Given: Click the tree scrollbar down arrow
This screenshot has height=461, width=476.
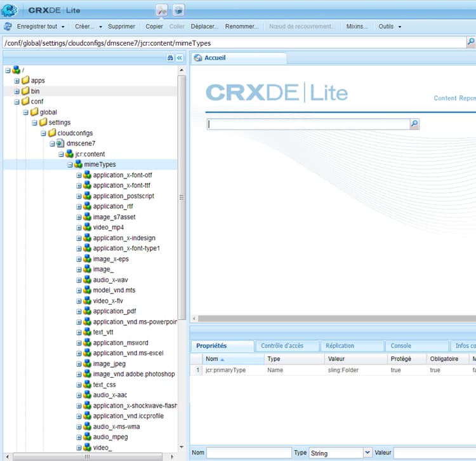Looking at the screenshot, I should (182, 447).
